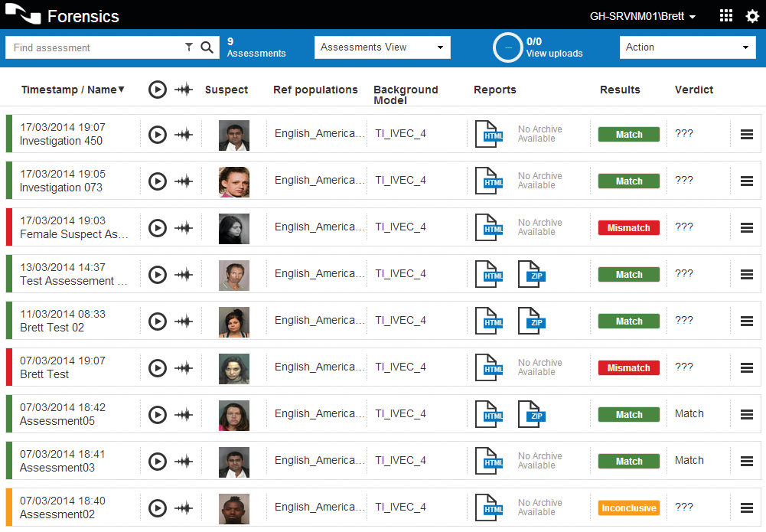Open the HTML report for Assessment05

pos(489,414)
